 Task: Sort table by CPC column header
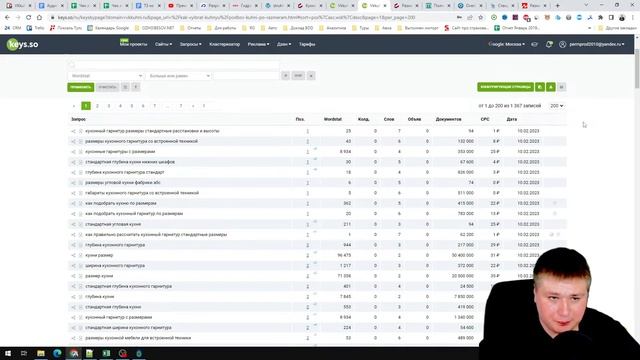point(484,119)
